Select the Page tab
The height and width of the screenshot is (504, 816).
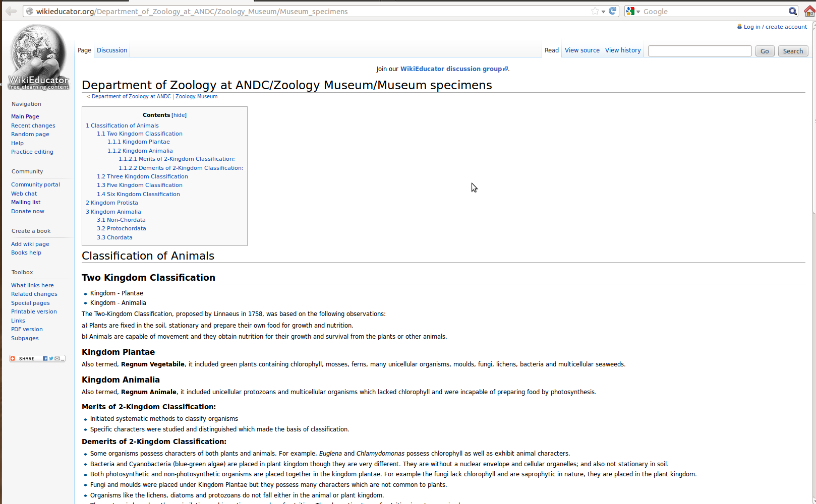pos(84,50)
